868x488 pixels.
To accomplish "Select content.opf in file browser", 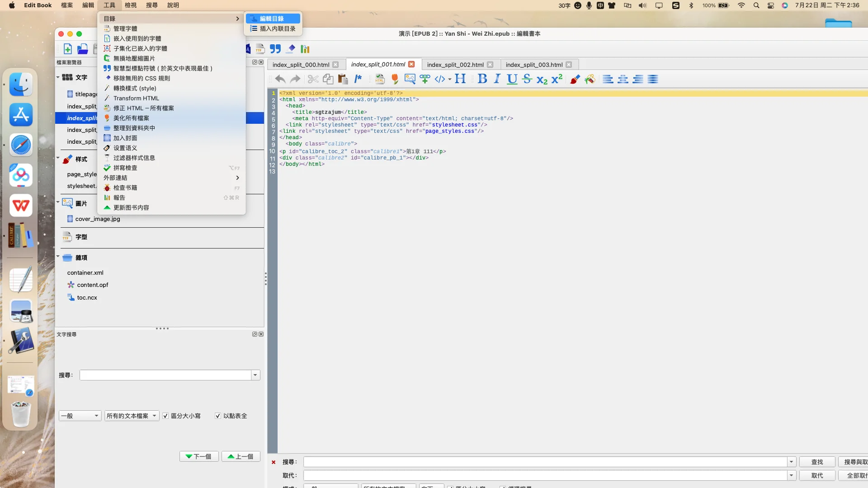I will pyautogui.click(x=92, y=285).
